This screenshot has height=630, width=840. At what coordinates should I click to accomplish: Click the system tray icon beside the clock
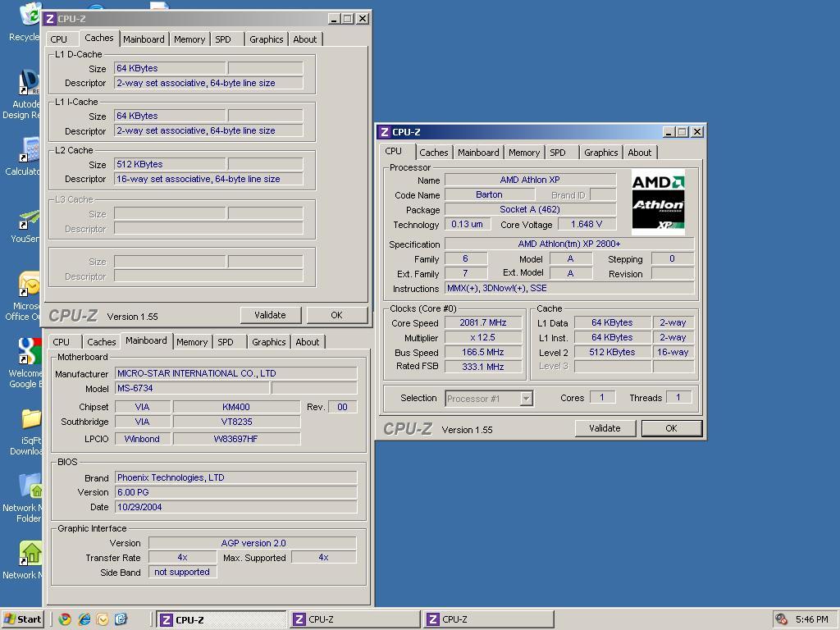781,619
